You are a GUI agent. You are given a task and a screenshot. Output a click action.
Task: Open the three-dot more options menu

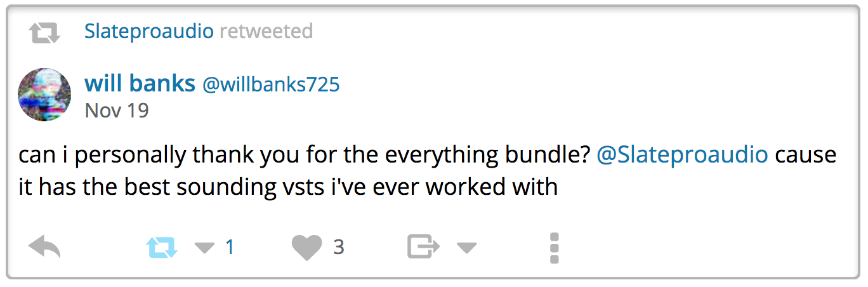[554, 248]
